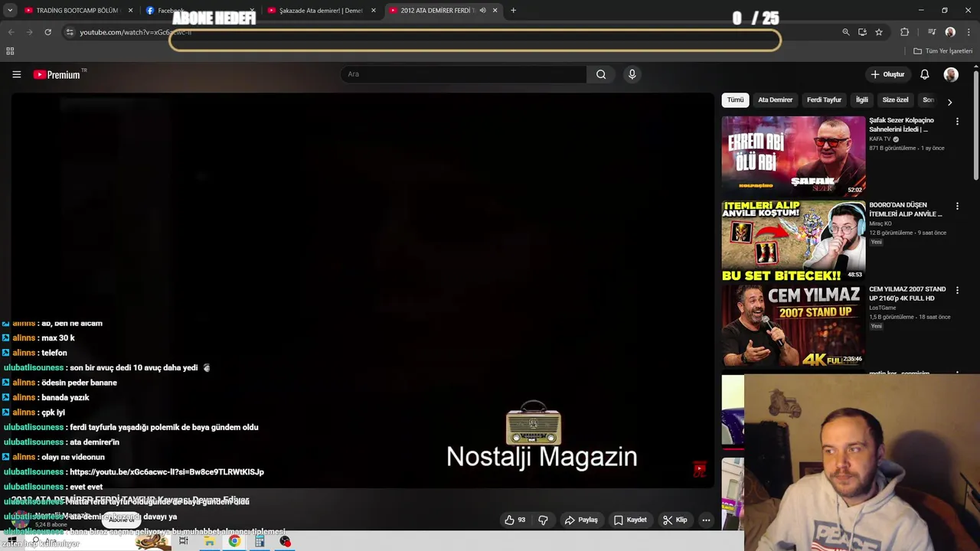
Task: Open Chrome three-dot menu
Action: click(967, 32)
